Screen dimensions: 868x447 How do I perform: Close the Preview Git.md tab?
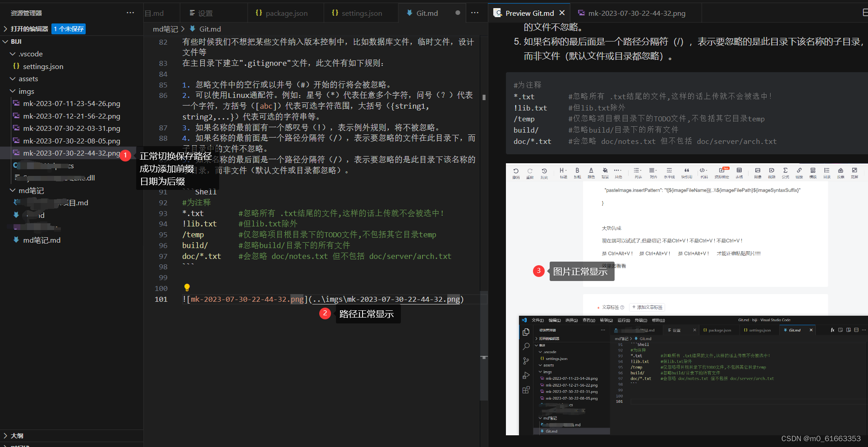[x=562, y=13]
